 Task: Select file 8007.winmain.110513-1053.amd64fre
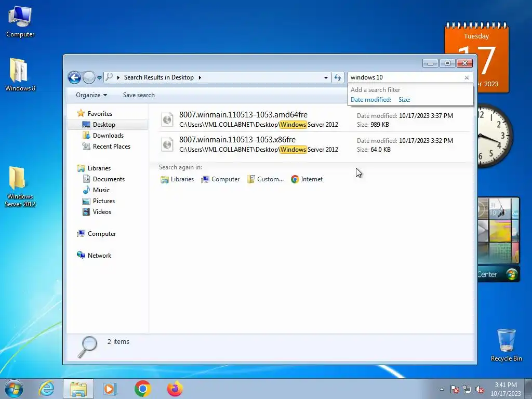tap(314, 119)
